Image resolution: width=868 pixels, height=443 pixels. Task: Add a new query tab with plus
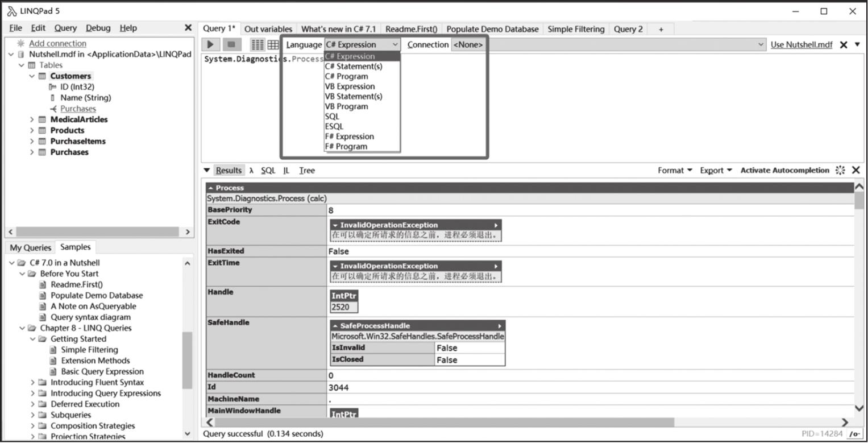[661, 29]
